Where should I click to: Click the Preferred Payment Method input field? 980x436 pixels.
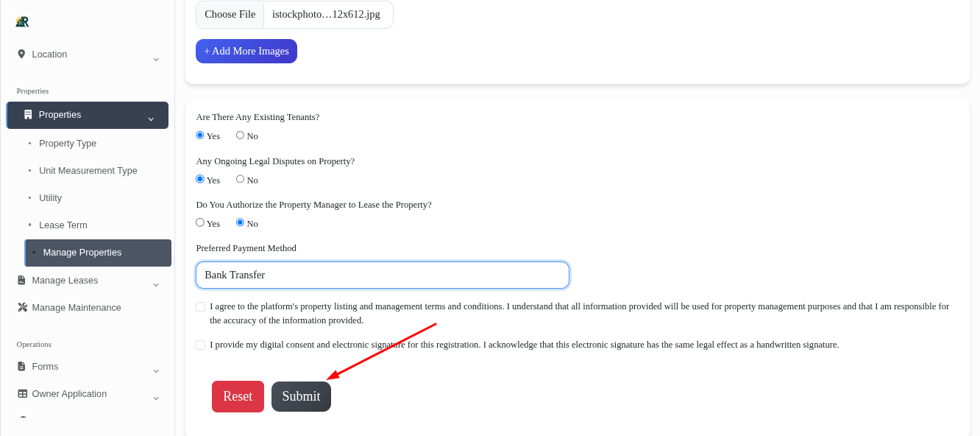(x=383, y=275)
